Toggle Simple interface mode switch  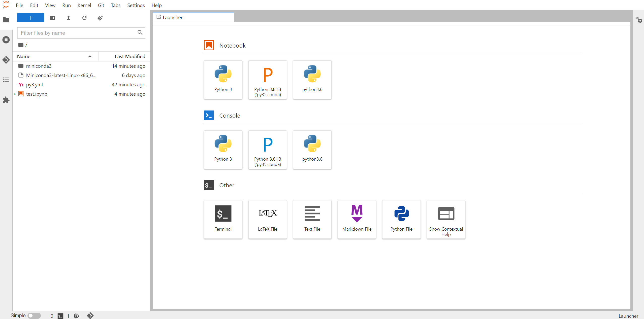pyautogui.click(x=34, y=315)
